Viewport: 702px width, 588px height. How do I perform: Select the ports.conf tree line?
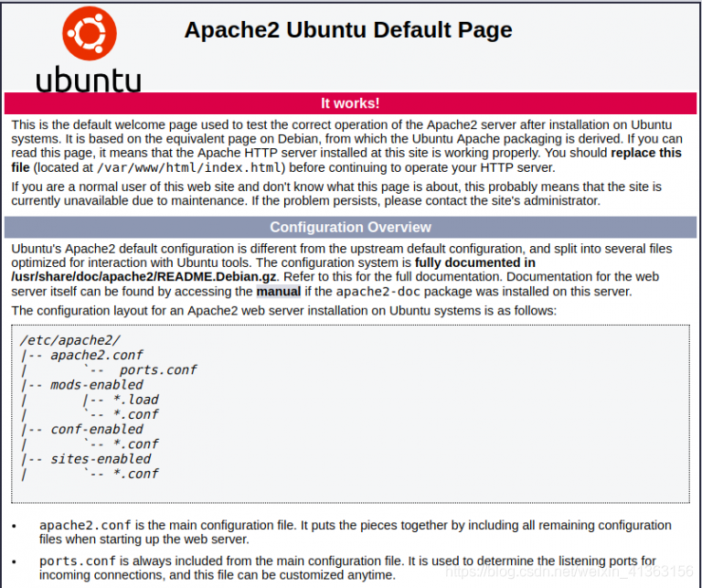click(109, 370)
